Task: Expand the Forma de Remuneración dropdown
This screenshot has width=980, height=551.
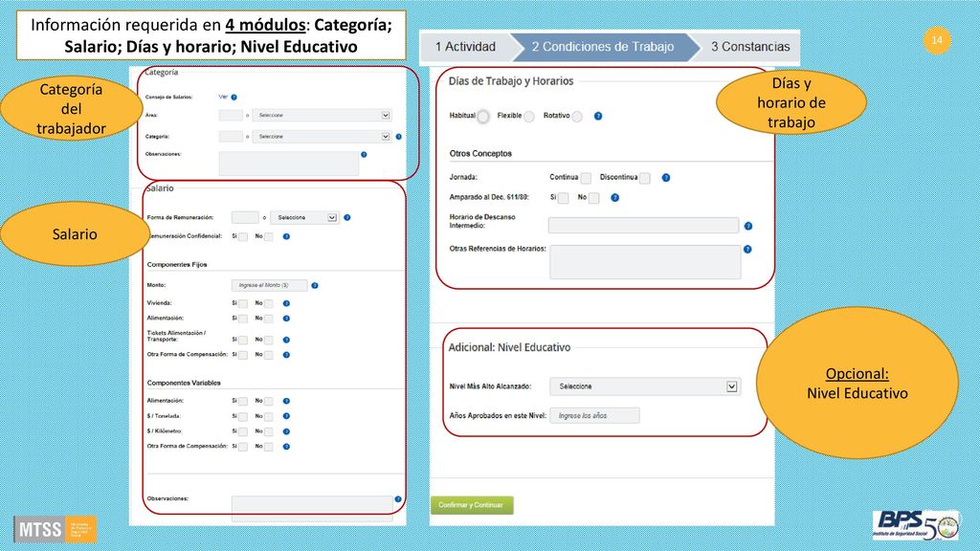Action: pos(305,218)
